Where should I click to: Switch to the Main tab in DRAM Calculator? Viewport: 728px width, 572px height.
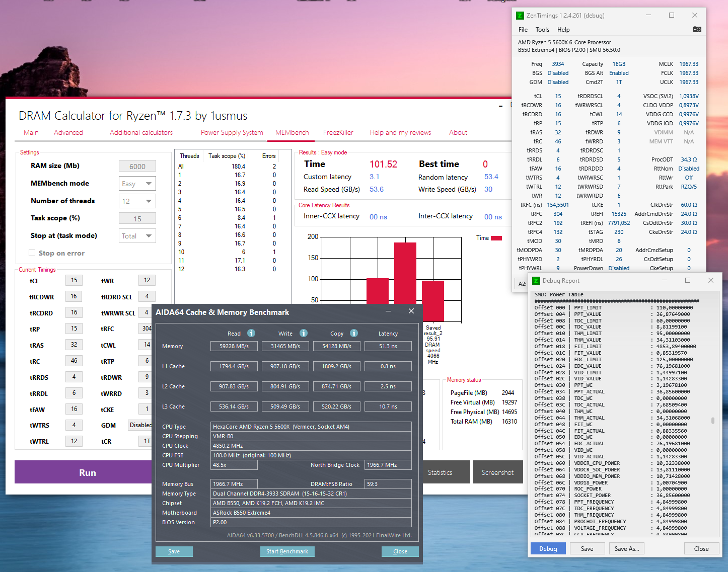[31, 132]
